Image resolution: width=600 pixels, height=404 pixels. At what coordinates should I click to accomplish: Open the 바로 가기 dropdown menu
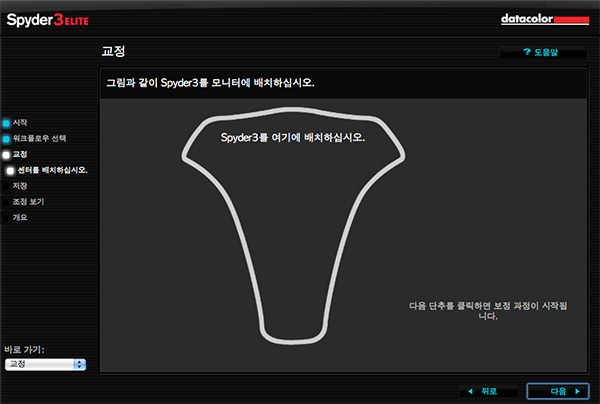coord(44,365)
